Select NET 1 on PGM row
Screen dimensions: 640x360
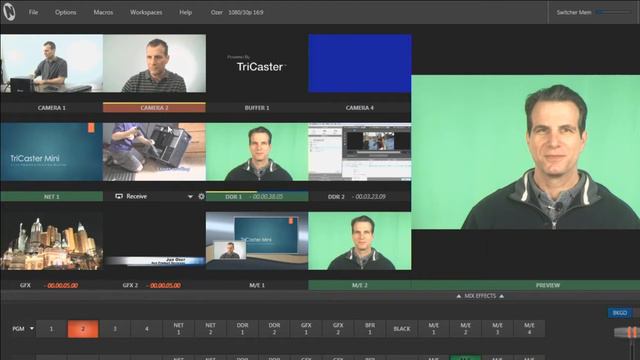click(x=179, y=329)
